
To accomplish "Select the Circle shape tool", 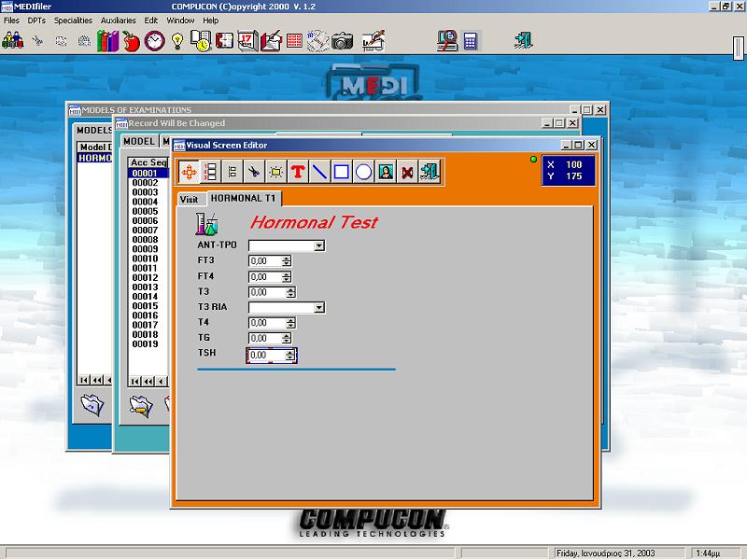I will point(363,172).
